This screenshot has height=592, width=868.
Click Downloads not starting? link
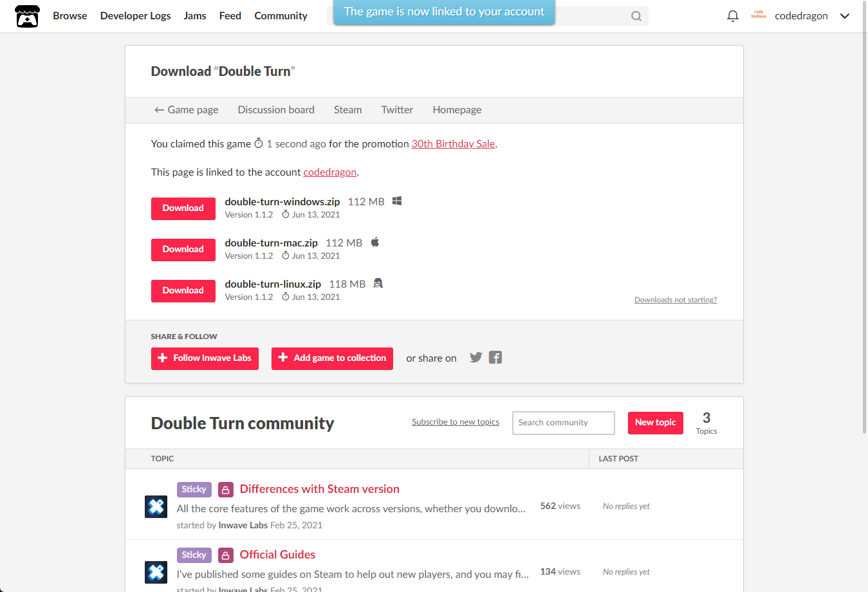(x=676, y=300)
